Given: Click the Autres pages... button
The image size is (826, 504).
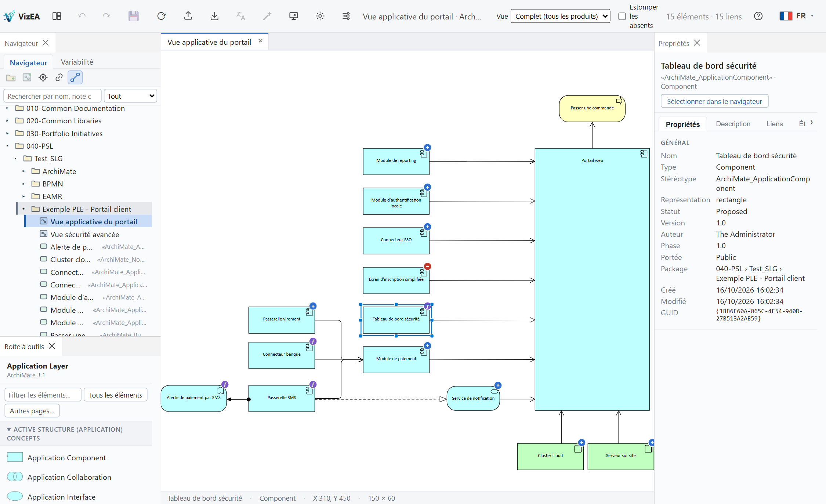Looking at the screenshot, I should [x=32, y=411].
